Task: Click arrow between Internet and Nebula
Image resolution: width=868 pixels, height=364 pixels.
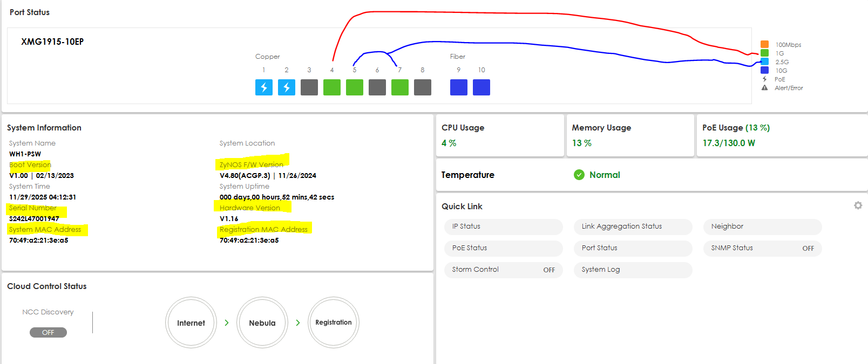Action: (227, 322)
